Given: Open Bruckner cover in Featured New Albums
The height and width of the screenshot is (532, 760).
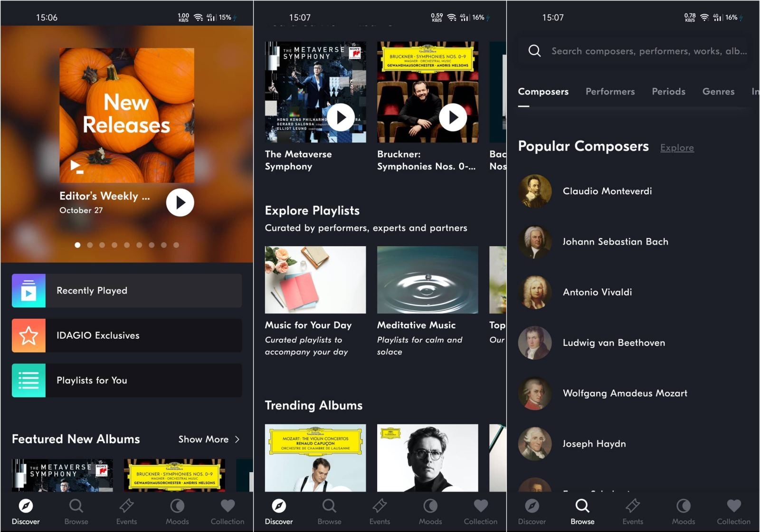Looking at the screenshot, I should click(x=174, y=475).
